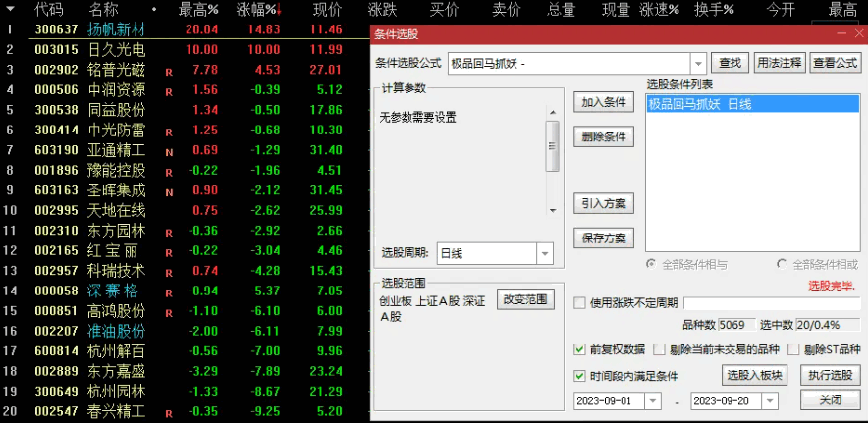Save scheme with 保存方案 button

pos(604,238)
